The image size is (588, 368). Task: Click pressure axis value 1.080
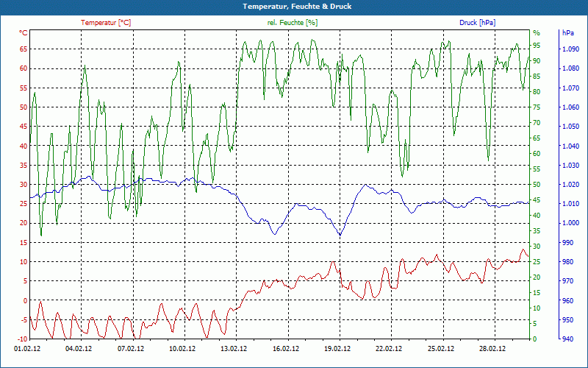[x=571, y=68]
